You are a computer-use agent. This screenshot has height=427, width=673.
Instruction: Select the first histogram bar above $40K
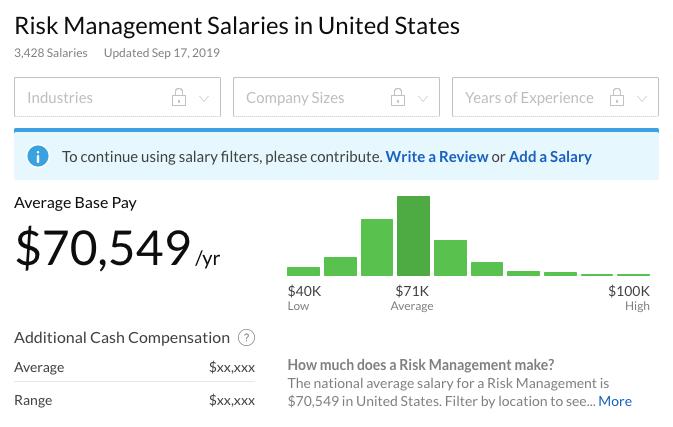pos(303,271)
